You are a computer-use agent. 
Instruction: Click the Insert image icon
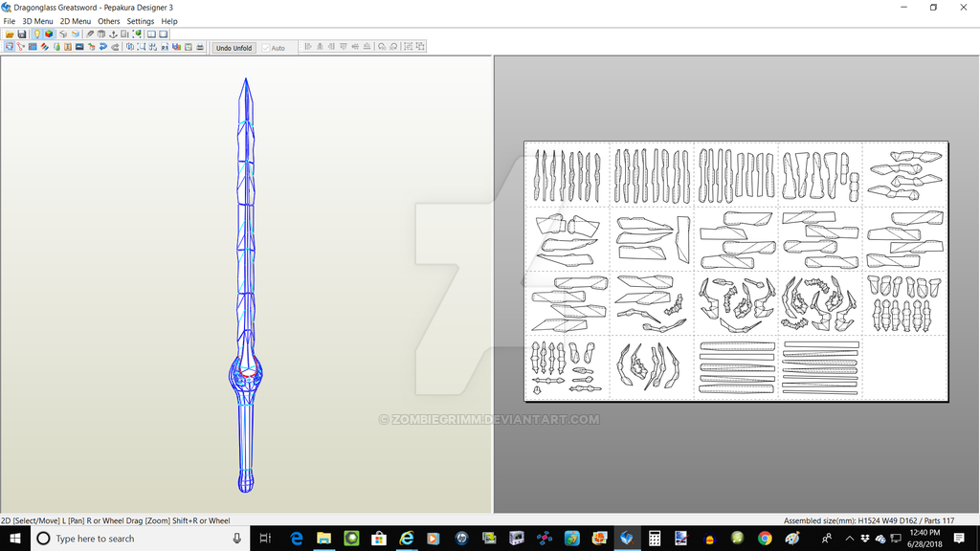tap(79, 47)
